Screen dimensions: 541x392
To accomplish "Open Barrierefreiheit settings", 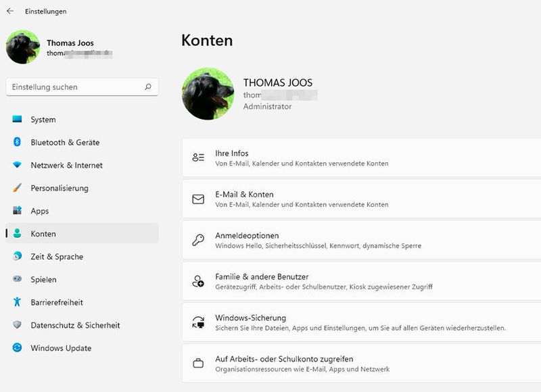I will click(x=82, y=302).
